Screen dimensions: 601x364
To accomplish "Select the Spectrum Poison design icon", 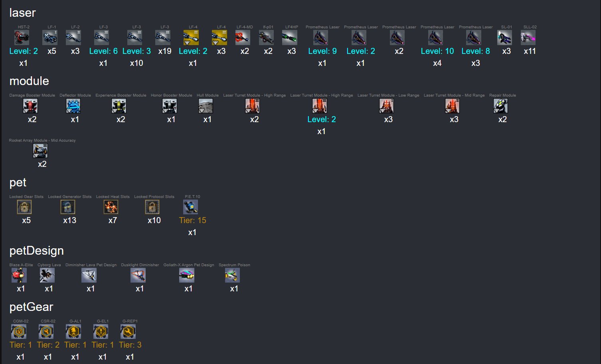I will (x=233, y=275).
